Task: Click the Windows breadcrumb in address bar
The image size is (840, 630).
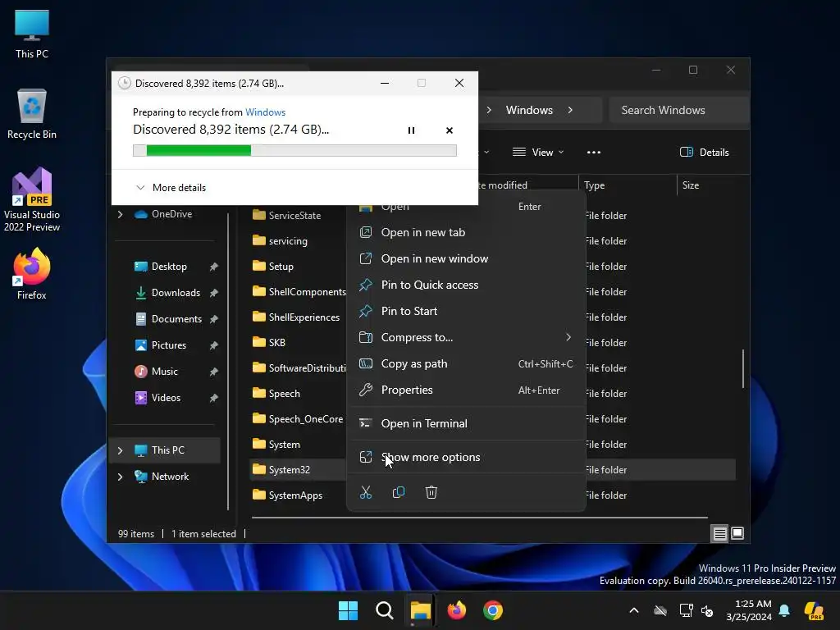Action: (529, 111)
